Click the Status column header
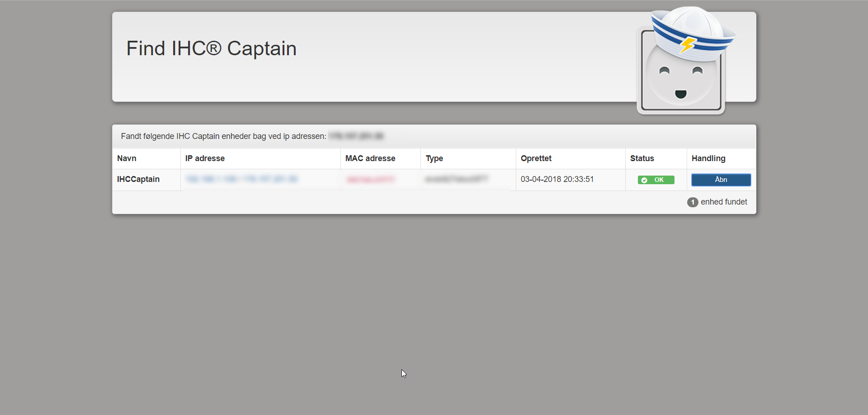Viewport: 868px width, 415px height. click(x=642, y=158)
